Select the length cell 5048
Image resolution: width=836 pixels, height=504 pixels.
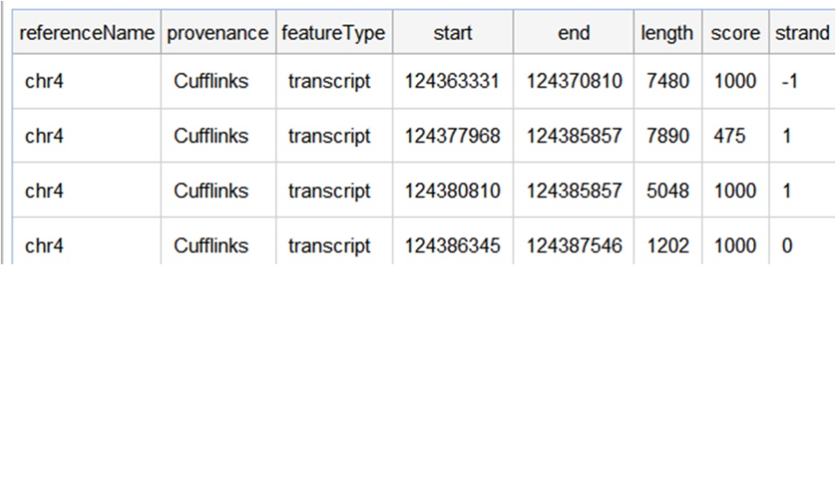tap(668, 191)
